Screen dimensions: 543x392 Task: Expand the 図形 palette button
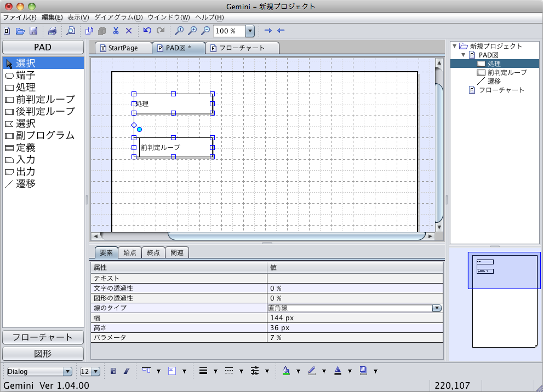pyautogui.click(x=43, y=354)
